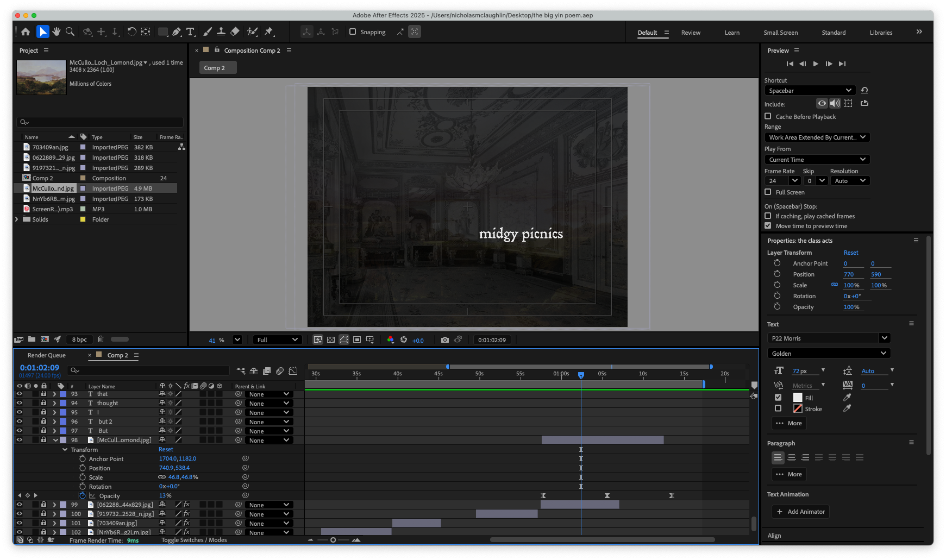The height and width of the screenshot is (560, 946).
Task: Expand the Solids folder in Project panel
Action: (17, 219)
